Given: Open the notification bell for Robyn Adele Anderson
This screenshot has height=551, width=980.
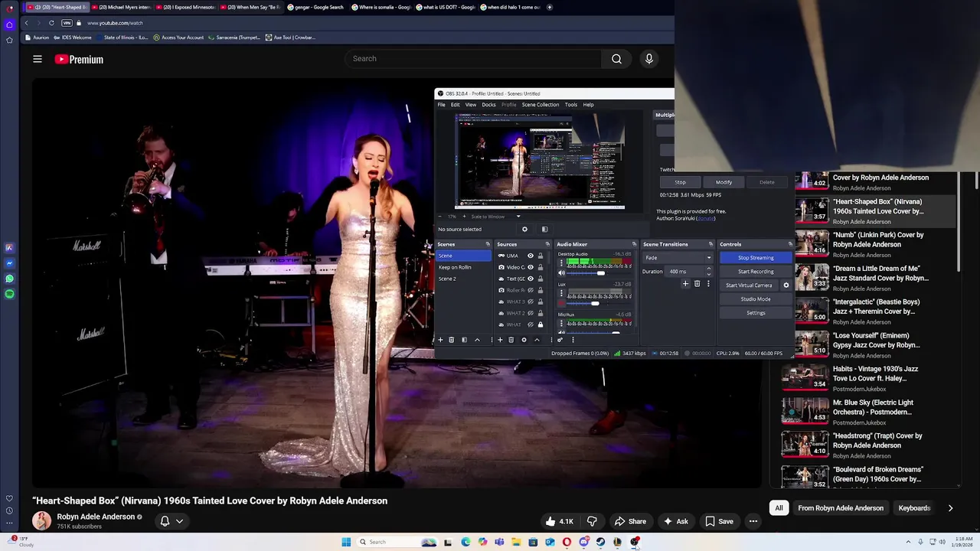Looking at the screenshot, I should [165, 521].
